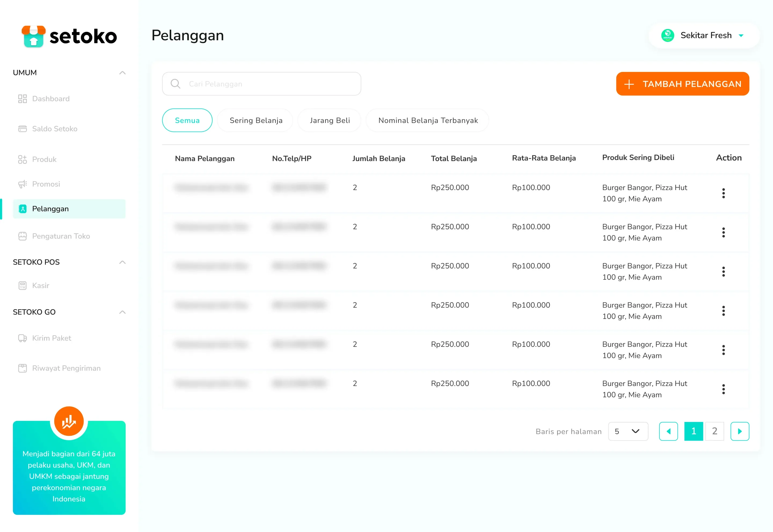Open Kirim Paket delivery page
The image size is (773, 532).
[x=45, y=338]
